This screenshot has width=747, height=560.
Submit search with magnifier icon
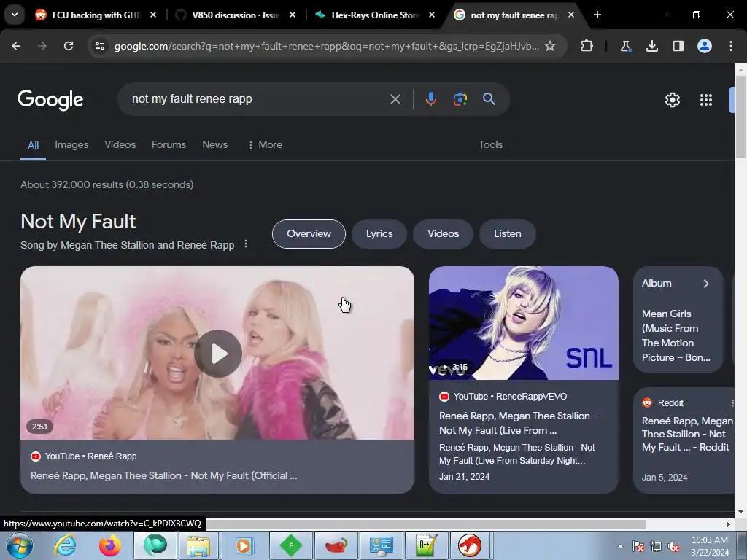(x=489, y=99)
